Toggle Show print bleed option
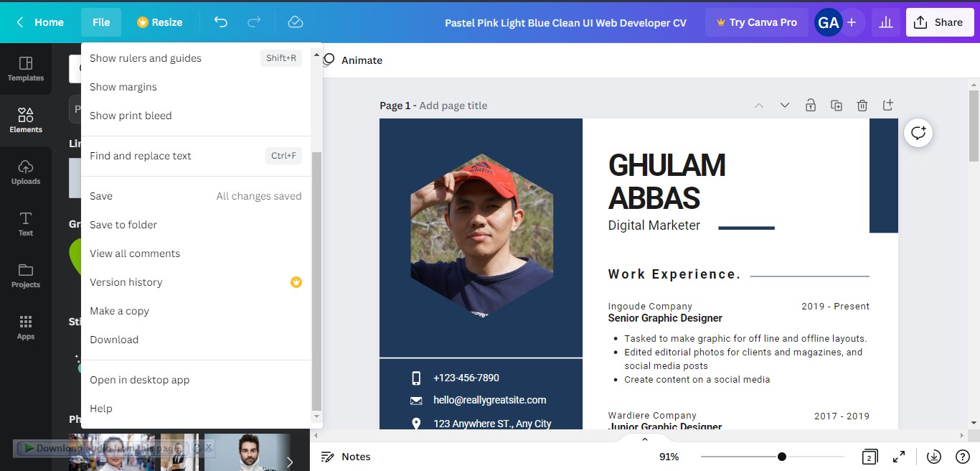Image resolution: width=980 pixels, height=471 pixels. (x=131, y=116)
